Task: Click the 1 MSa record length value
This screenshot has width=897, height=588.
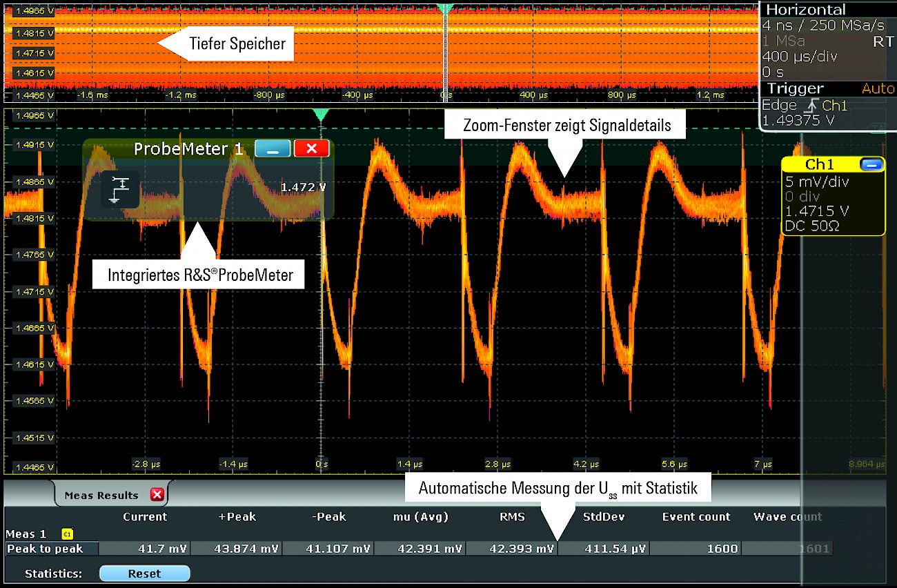Action: click(x=783, y=41)
